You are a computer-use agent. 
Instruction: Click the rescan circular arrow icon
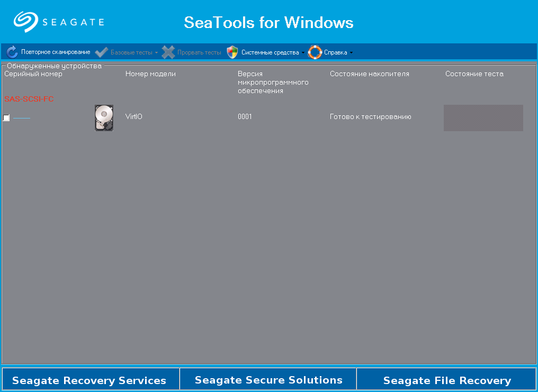pyautogui.click(x=12, y=52)
